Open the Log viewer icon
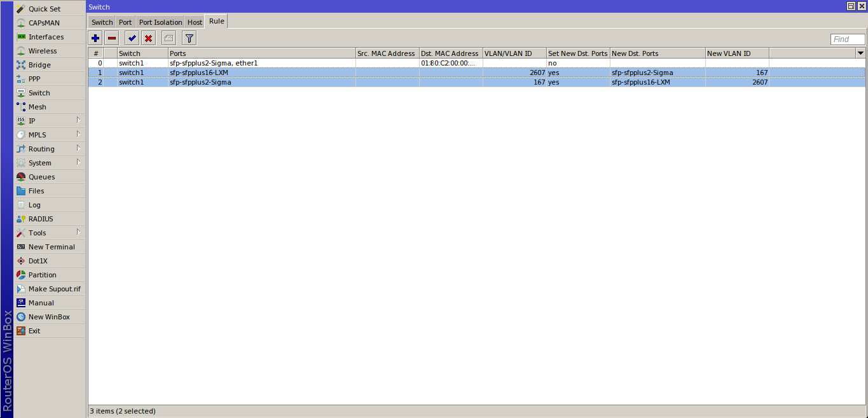 coord(21,205)
